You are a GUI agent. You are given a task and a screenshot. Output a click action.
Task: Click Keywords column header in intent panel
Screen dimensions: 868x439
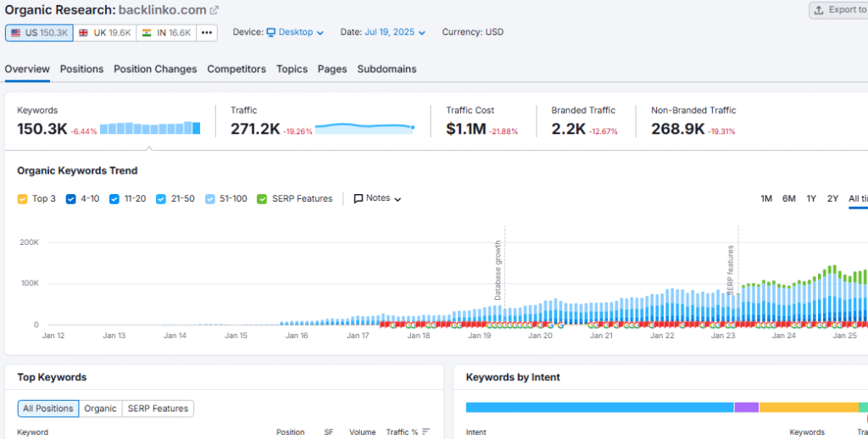(x=807, y=432)
